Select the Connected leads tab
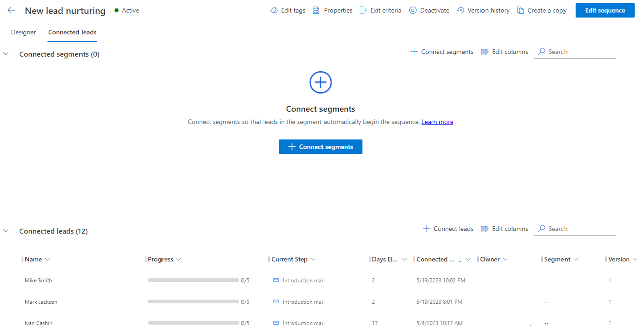Viewport: 644px width, 334px height. [72, 32]
